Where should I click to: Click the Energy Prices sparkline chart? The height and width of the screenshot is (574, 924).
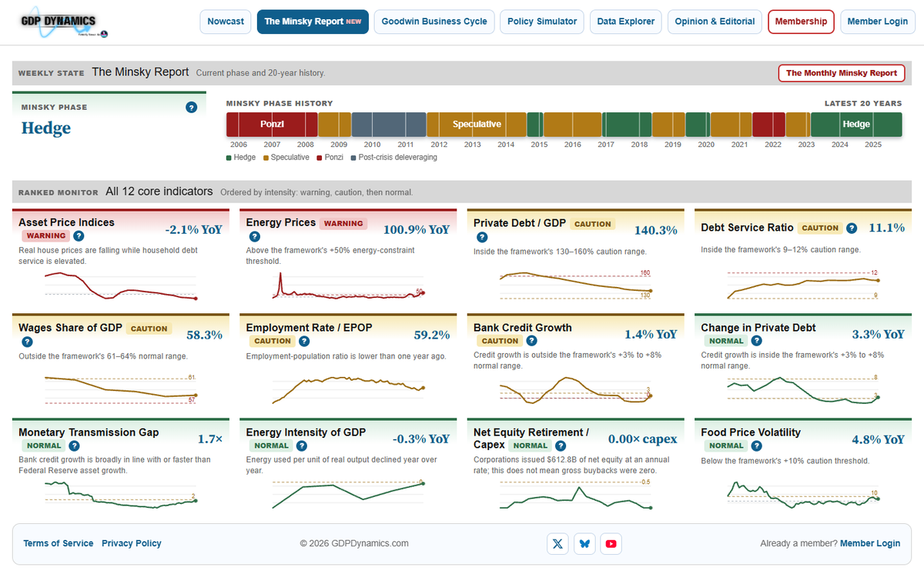point(348,285)
